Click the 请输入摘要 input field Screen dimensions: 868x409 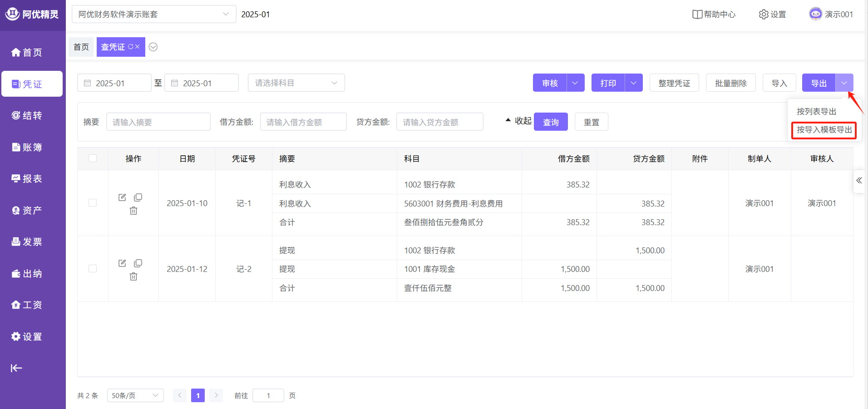click(x=158, y=122)
